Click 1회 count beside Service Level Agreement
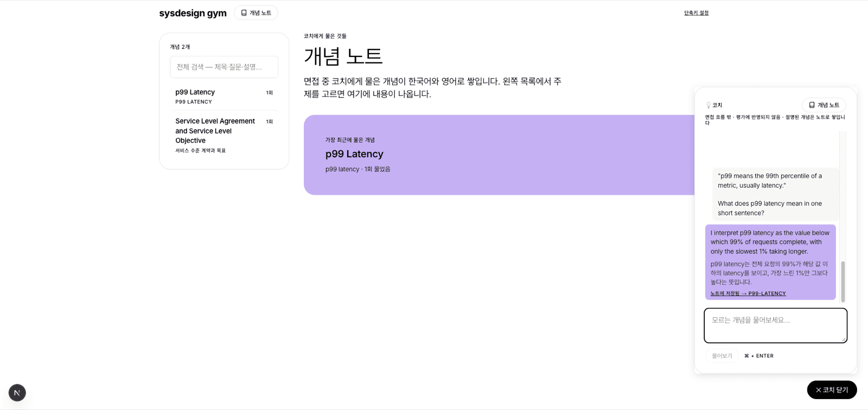 click(269, 121)
